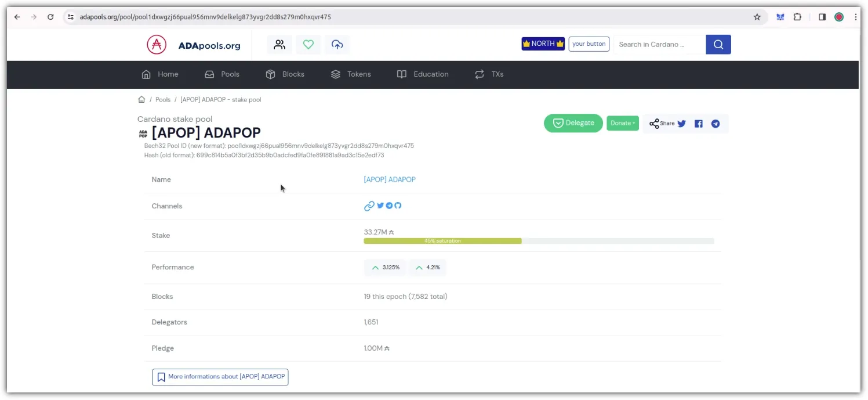
Task: Click the 3.125% performance badge
Action: click(385, 268)
